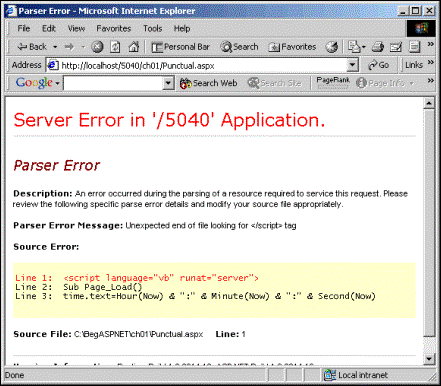Go back with the Back button
Viewport: 441px width, 386px height.
coord(32,47)
